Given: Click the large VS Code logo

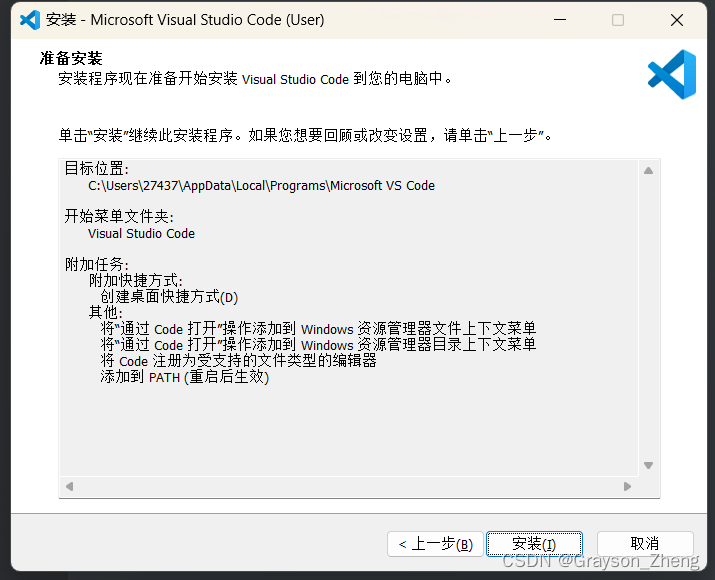Looking at the screenshot, I should 671,74.
